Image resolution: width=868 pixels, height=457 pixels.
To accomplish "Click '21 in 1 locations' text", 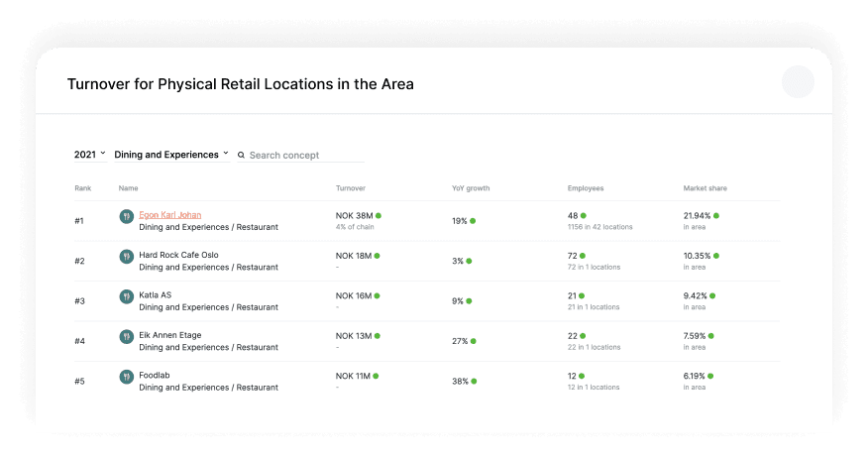I will point(594,307).
